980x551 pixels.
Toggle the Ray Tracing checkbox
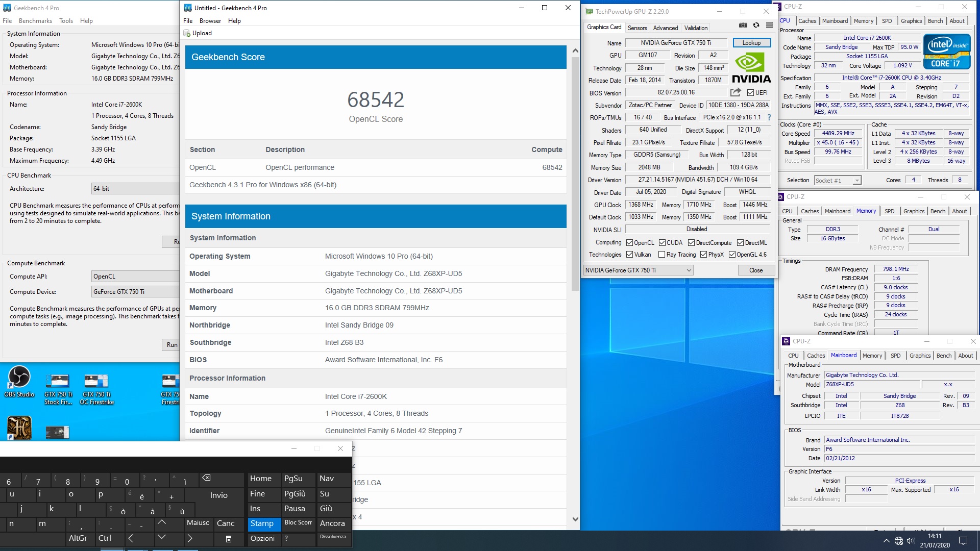point(661,255)
